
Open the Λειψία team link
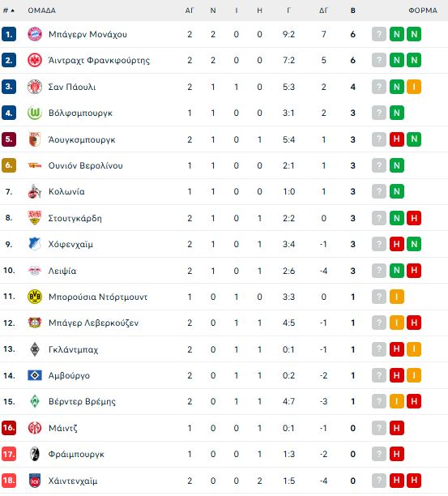coord(62,271)
